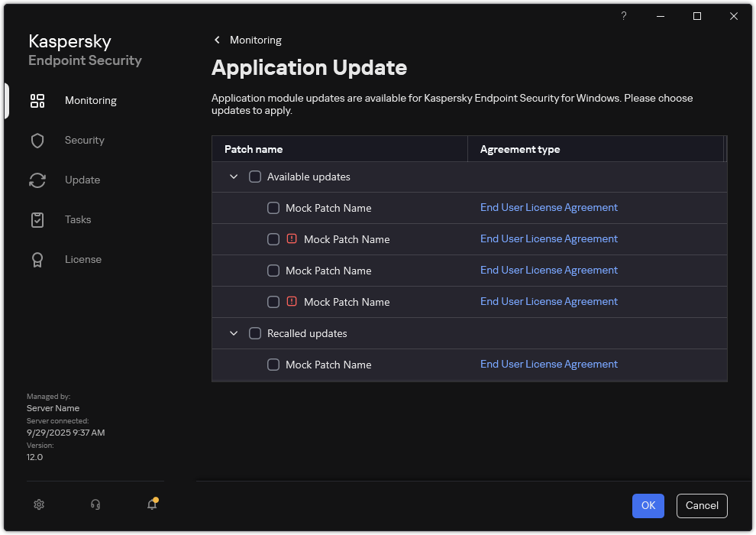Click the OK button to apply updates

pyautogui.click(x=648, y=505)
